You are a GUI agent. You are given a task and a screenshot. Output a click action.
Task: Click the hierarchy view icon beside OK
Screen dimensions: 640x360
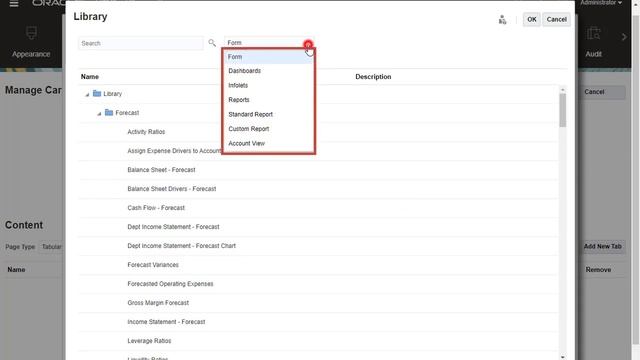pyautogui.click(x=502, y=20)
